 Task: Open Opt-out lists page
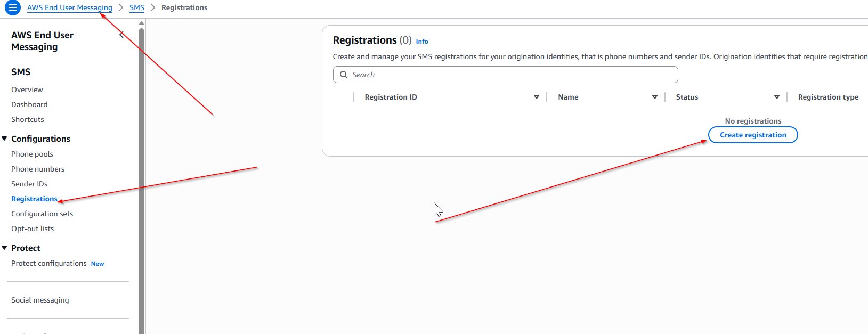(33, 229)
